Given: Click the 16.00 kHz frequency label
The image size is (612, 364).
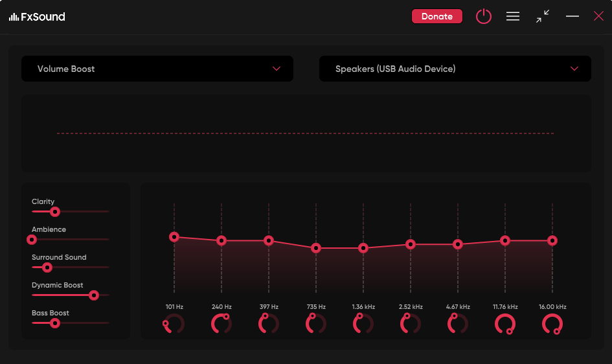Looking at the screenshot, I should coord(552,306).
